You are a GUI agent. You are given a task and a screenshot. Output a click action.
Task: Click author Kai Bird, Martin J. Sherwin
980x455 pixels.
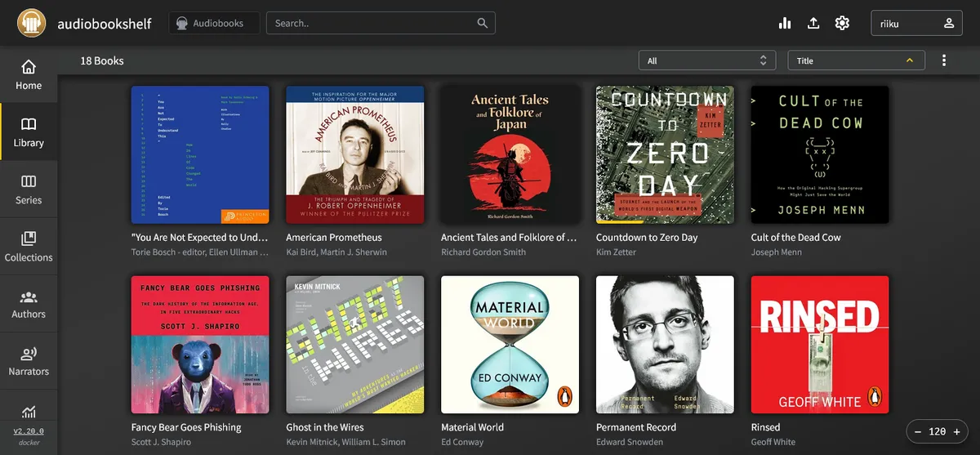pos(336,252)
